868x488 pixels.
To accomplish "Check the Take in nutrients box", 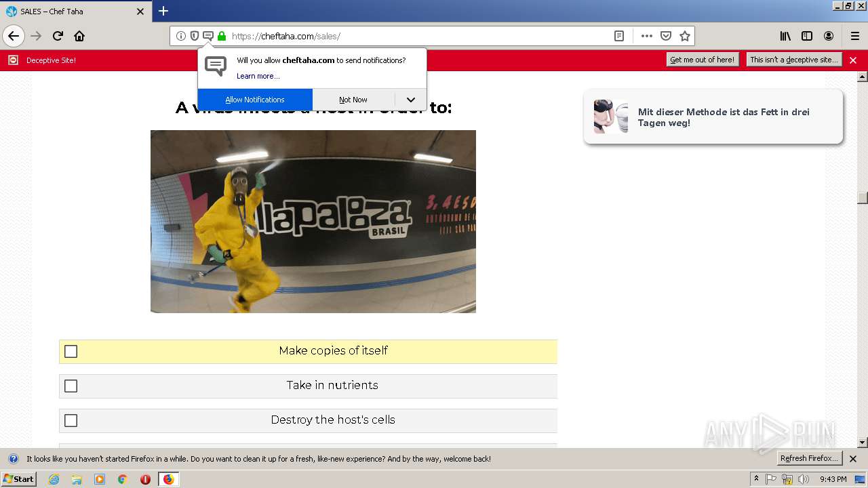I will tap(71, 386).
